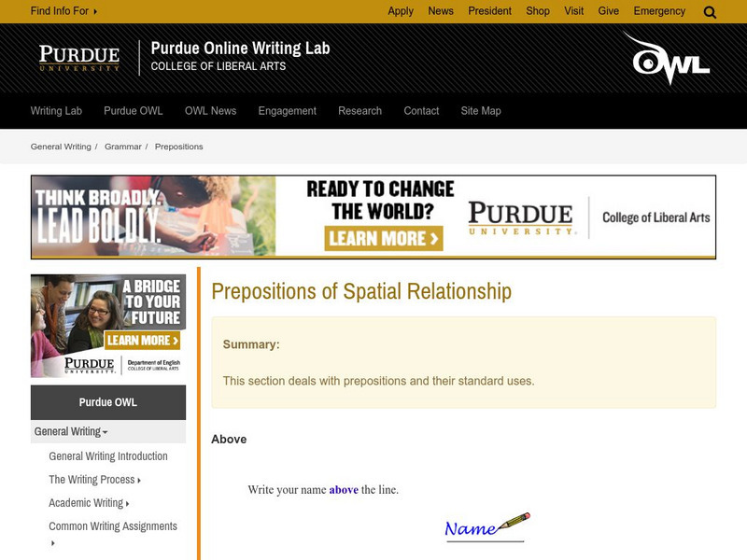The image size is (747, 560).
Task: Click the Purdue Online Writing Lab title
Action: [x=240, y=49]
